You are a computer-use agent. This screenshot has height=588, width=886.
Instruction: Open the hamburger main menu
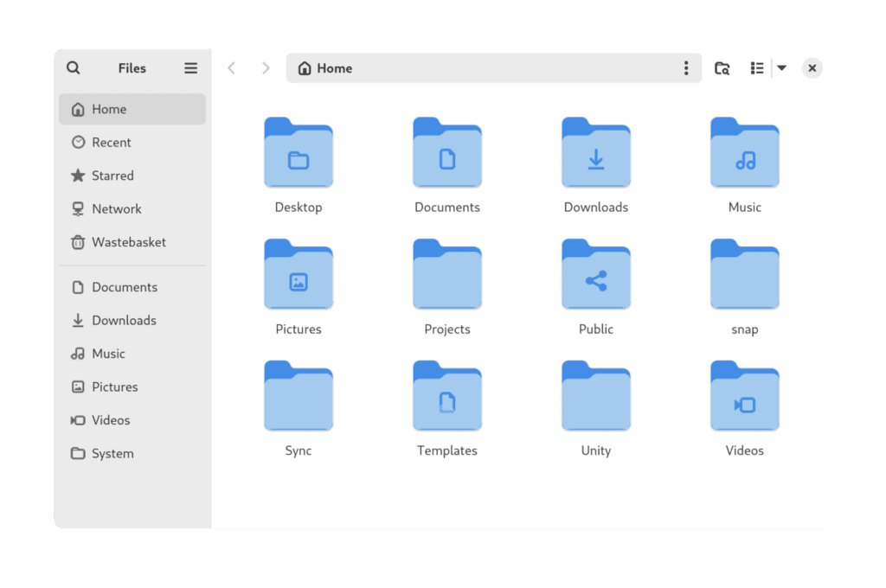(x=191, y=67)
